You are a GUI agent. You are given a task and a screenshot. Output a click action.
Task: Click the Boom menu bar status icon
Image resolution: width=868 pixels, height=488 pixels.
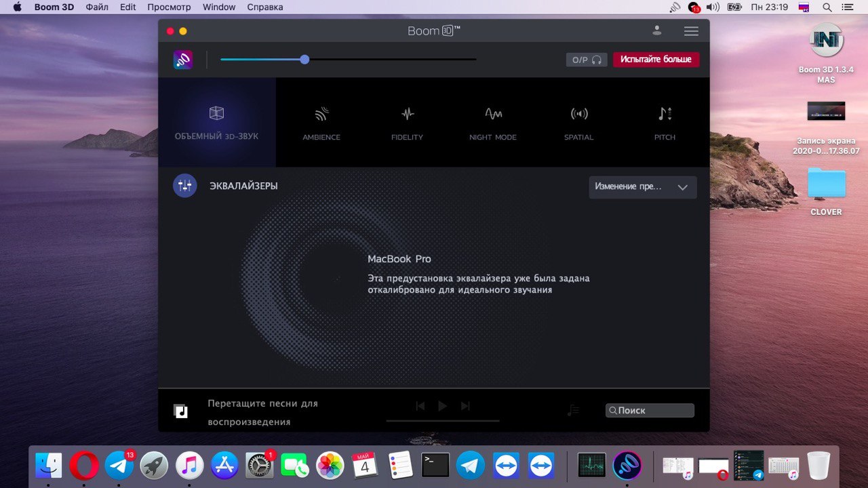675,7
